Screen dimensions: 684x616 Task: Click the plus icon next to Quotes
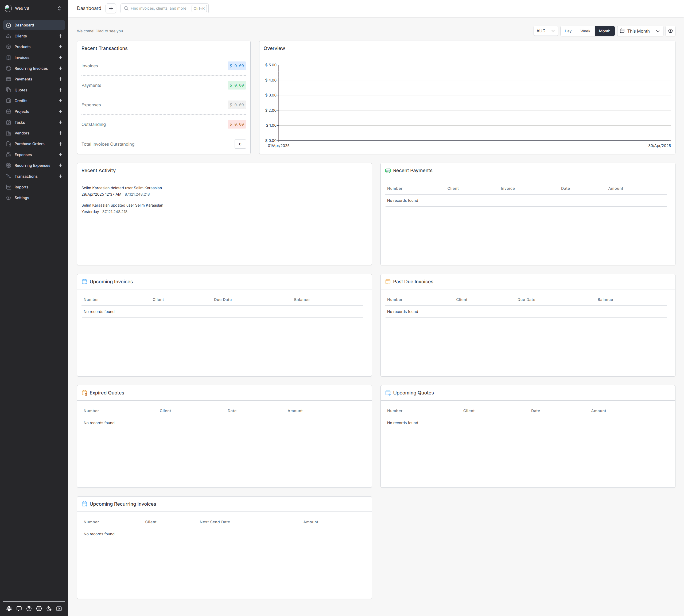point(60,90)
